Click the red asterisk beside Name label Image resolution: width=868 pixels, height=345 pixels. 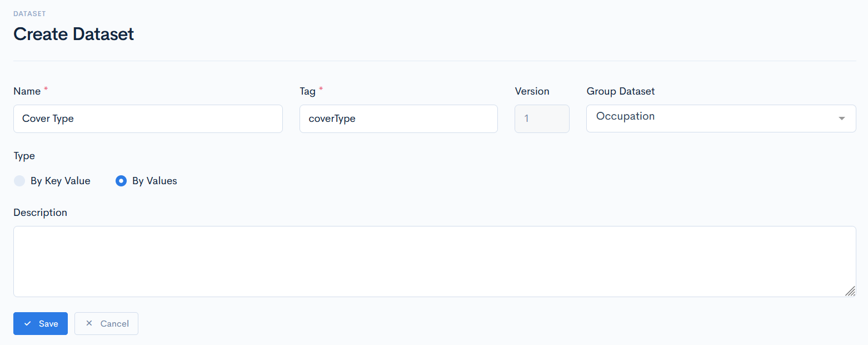pyautogui.click(x=45, y=88)
